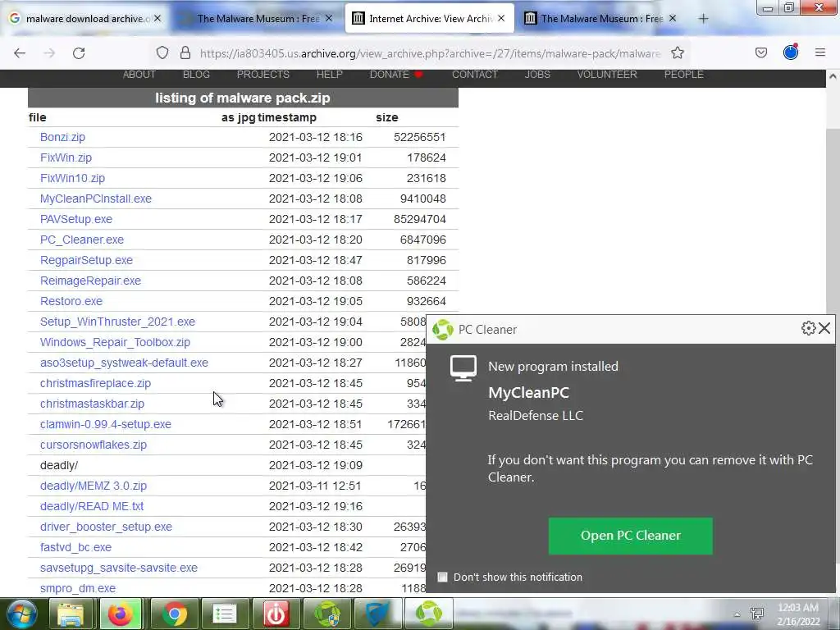Select the RealDefense LLC publisher text

point(536,416)
